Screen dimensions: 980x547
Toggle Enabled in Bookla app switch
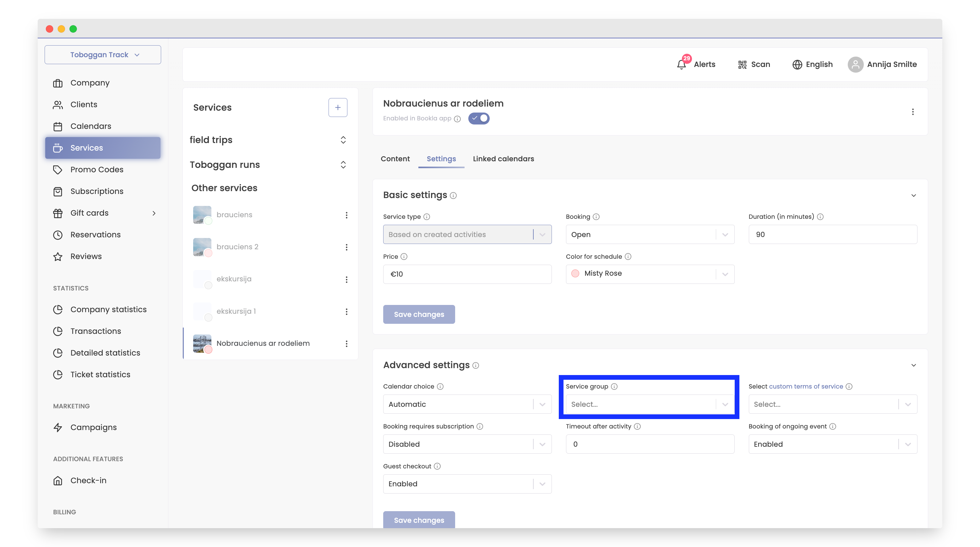tap(479, 119)
